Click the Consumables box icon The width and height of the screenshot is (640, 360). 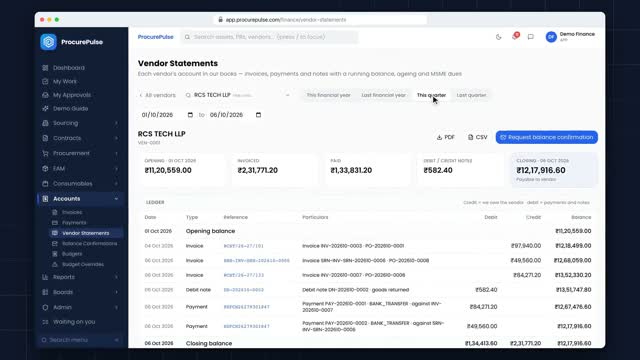click(45, 184)
